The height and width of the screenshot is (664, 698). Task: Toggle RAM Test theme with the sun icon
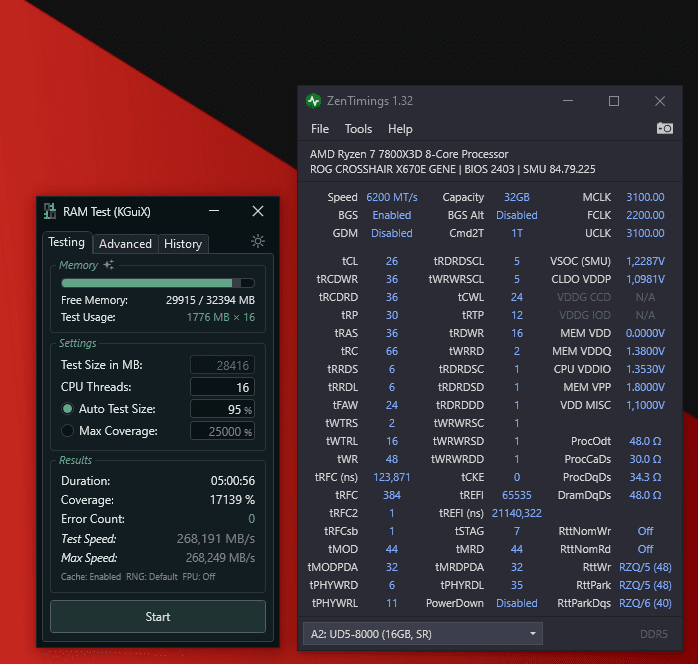pyautogui.click(x=258, y=241)
